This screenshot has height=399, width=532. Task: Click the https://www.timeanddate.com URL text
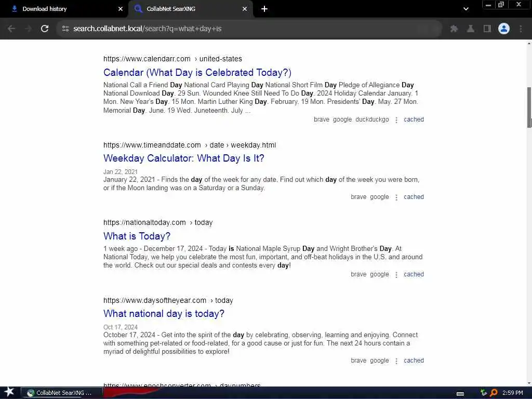coord(152,145)
